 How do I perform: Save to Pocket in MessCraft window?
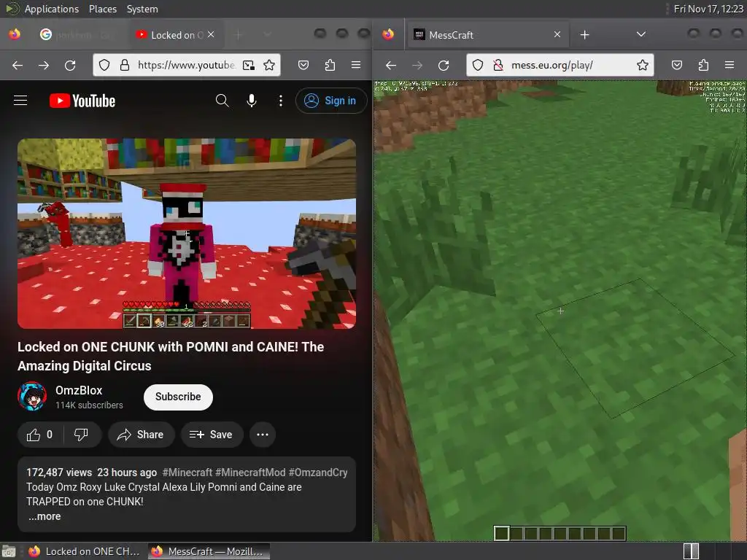tap(677, 65)
